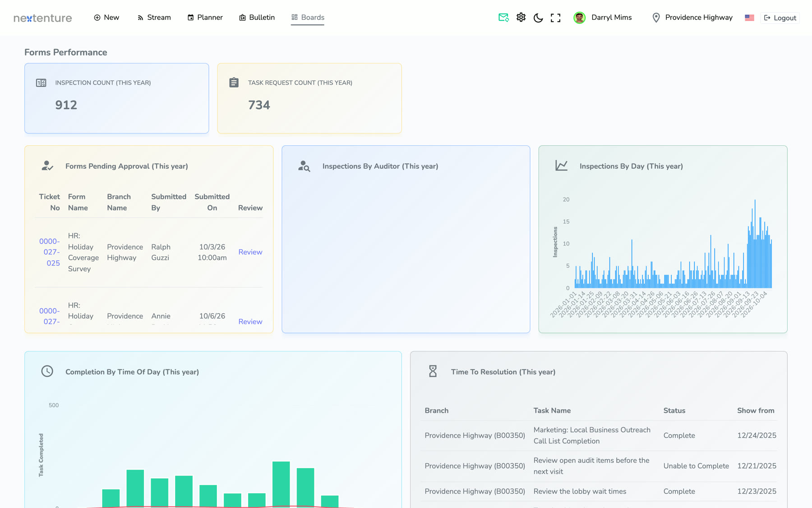The height and width of the screenshot is (508, 812).
Task: Review Annie's submitted form
Action: pyautogui.click(x=250, y=322)
